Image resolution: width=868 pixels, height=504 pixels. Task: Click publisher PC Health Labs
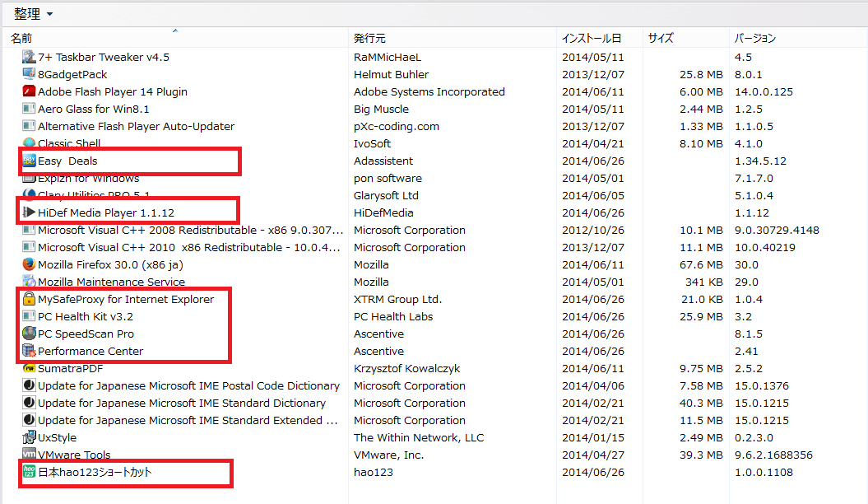[393, 316]
